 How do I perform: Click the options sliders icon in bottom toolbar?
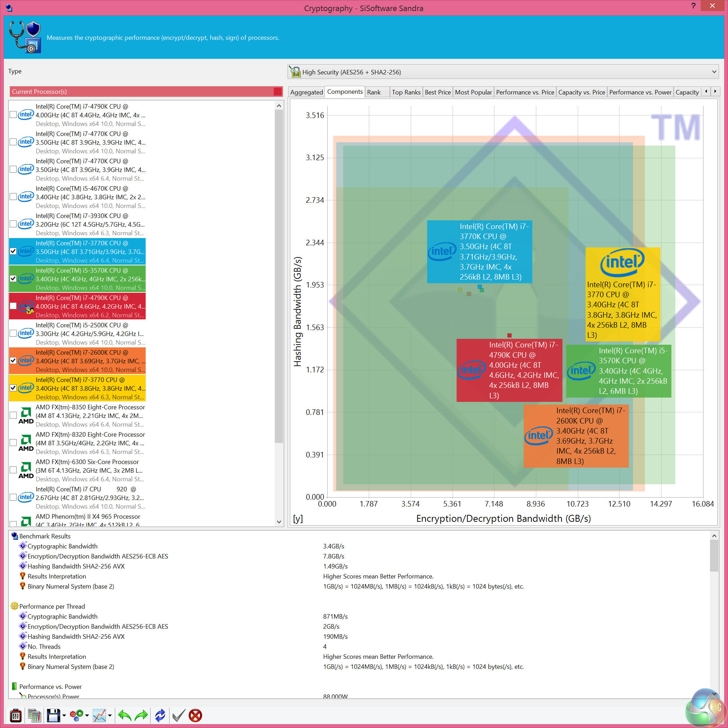[16, 715]
